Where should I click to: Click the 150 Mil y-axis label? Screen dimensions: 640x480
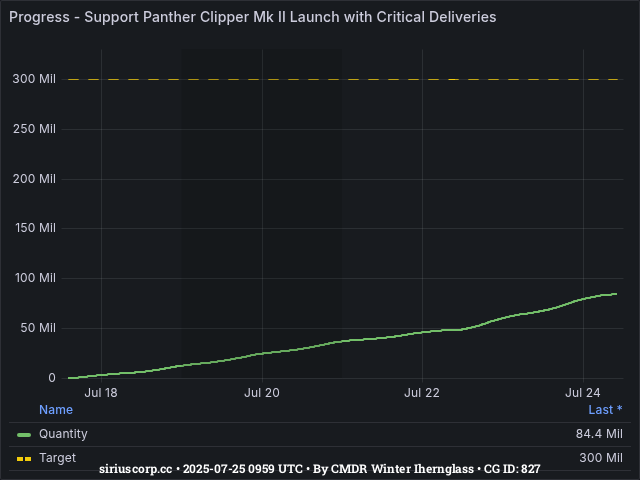click(36, 228)
